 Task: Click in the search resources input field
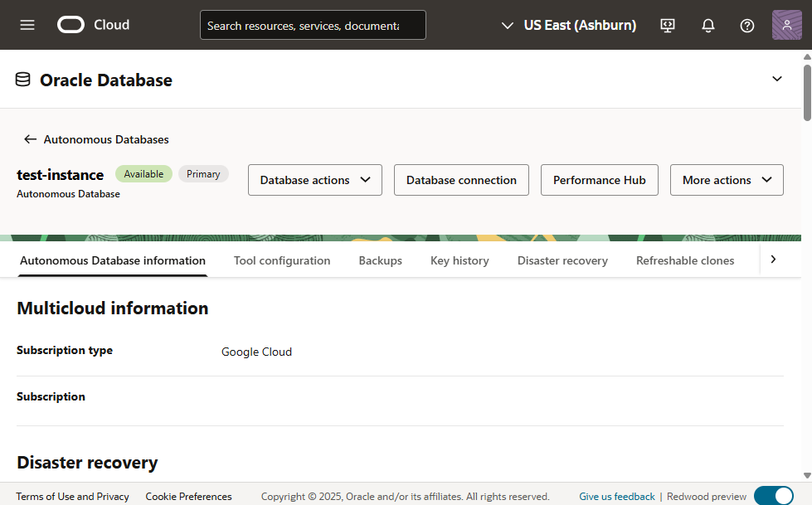point(313,26)
